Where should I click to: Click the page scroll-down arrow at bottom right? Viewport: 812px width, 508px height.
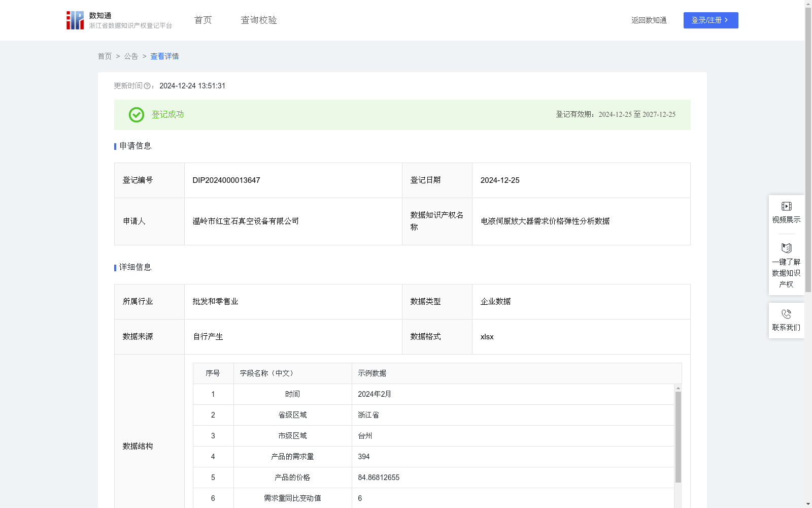[x=807, y=503]
